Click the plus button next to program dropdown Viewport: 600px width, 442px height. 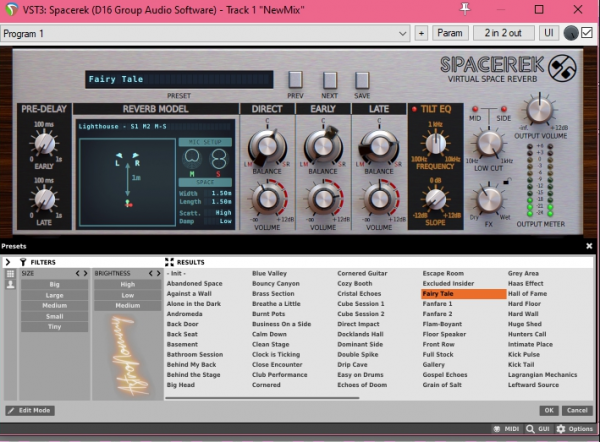(421, 34)
